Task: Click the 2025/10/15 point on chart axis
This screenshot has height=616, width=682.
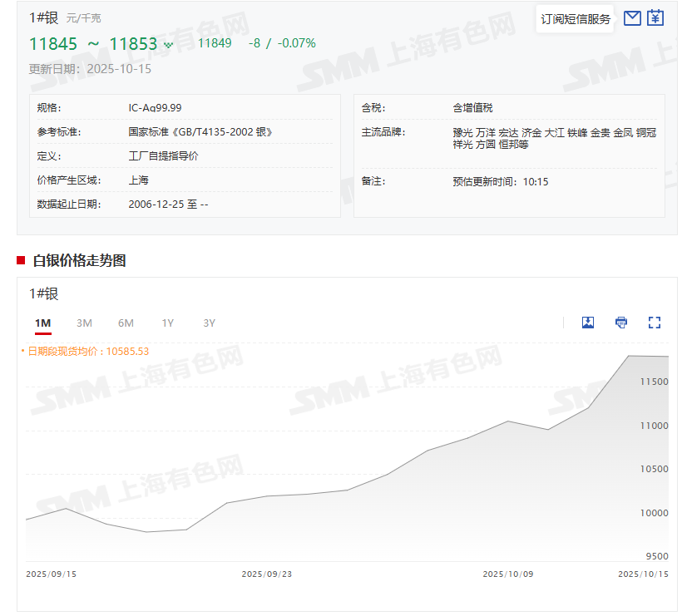Action: click(643, 574)
